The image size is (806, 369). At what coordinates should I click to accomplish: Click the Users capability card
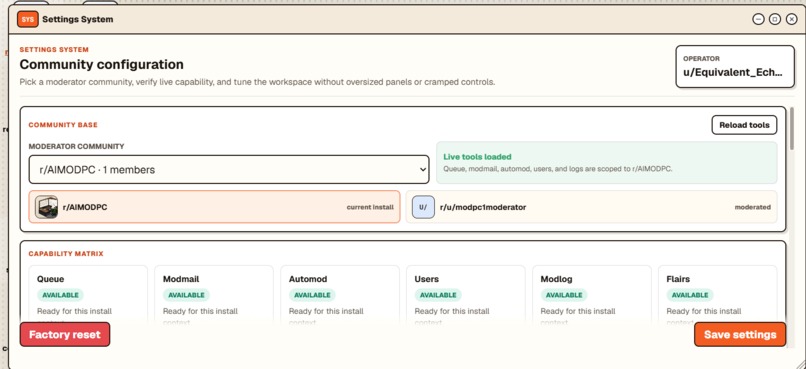point(466,296)
